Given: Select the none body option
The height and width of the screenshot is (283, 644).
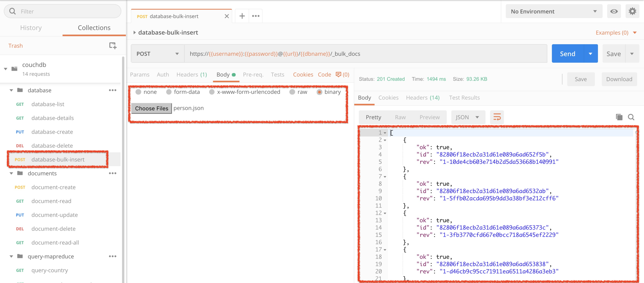Looking at the screenshot, I should [x=139, y=92].
